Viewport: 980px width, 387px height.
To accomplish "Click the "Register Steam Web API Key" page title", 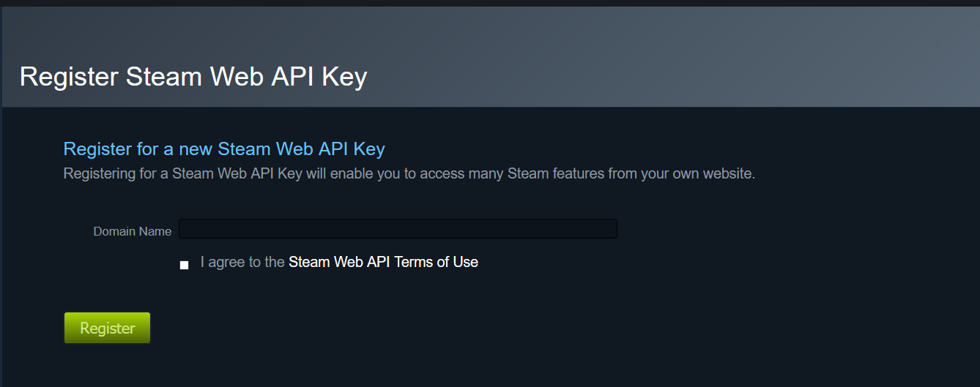I will tap(193, 77).
